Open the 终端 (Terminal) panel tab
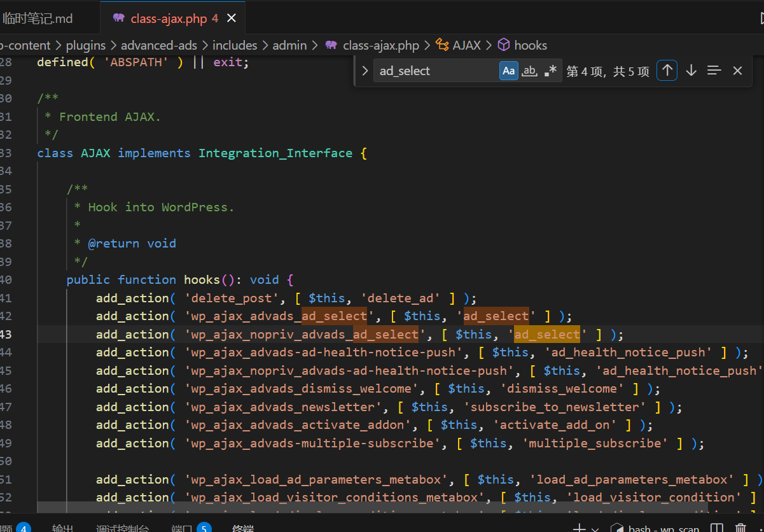 tap(244, 528)
